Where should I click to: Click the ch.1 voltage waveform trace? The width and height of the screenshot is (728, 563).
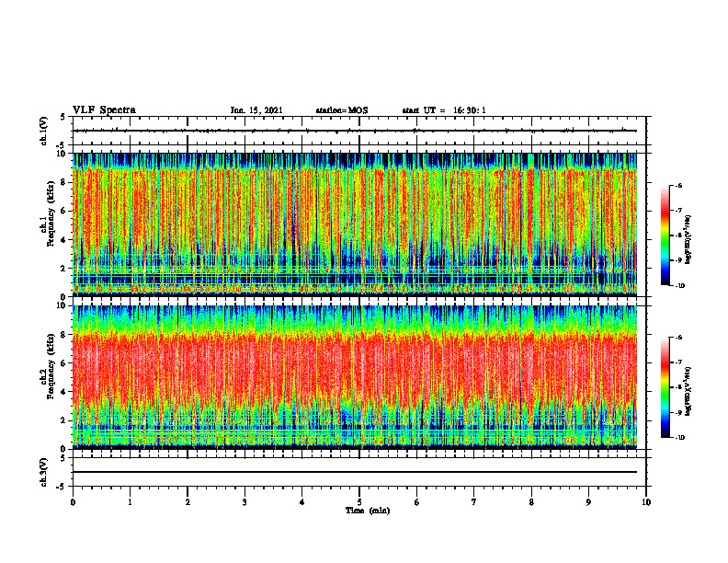(x=355, y=131)
